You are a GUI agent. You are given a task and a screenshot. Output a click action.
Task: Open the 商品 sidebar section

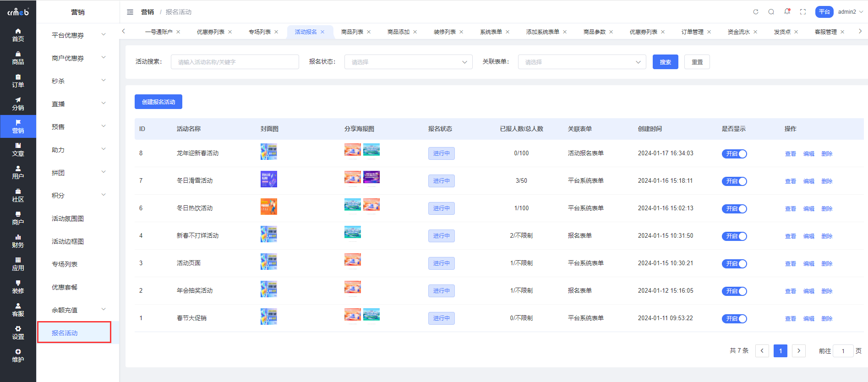[x=18, y=58]
